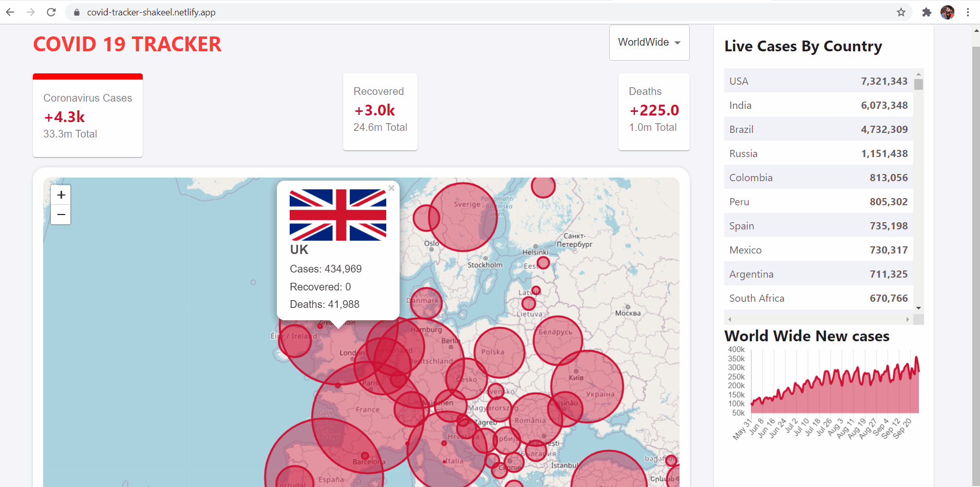
Task: Click the table's scroll down arrow
Action: [x=918, y=308]
